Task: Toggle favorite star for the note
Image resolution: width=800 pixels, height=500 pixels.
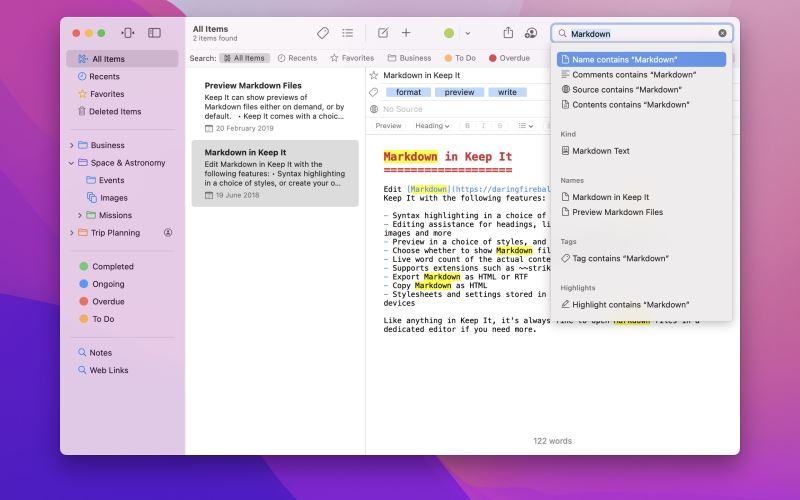Action: [374, 76]
